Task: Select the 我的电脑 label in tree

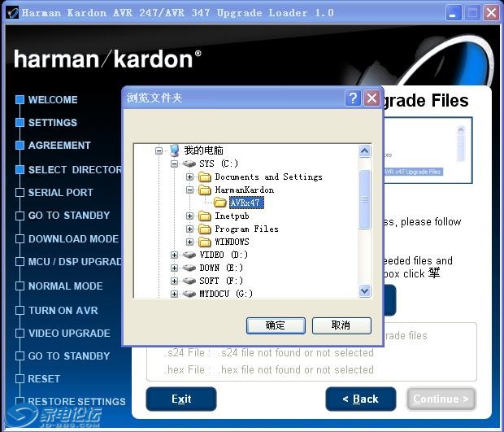Action: 203,151
